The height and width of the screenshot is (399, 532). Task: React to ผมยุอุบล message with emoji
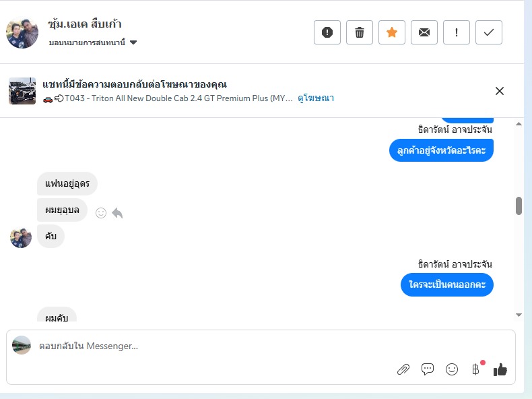101,213
